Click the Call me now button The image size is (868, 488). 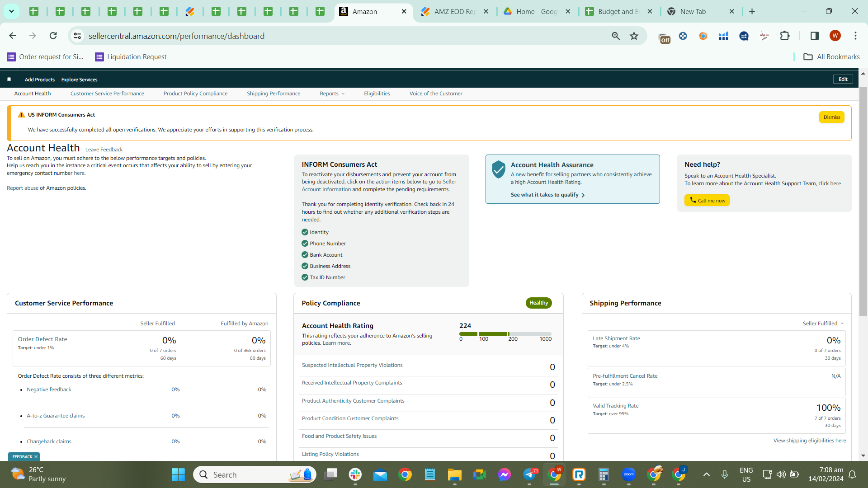tap(707, 200)
